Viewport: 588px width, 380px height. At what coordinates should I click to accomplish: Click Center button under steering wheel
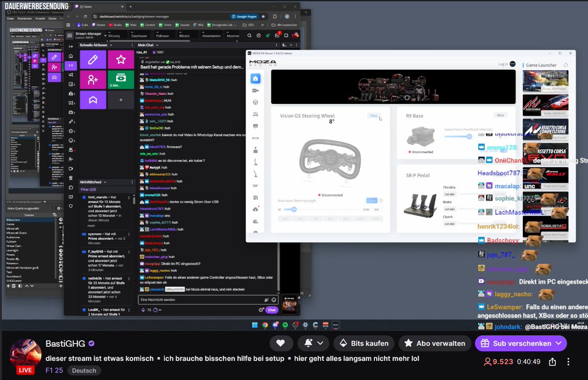tap(371, 200)
